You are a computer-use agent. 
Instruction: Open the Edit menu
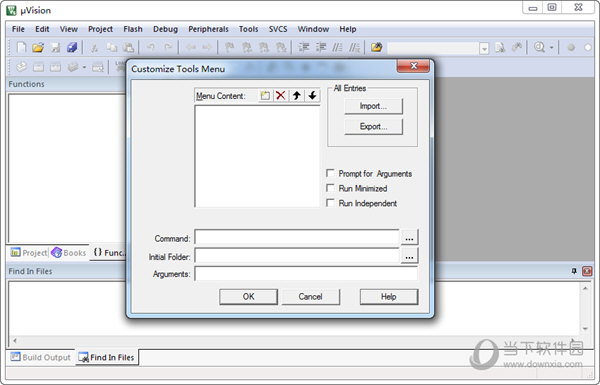(42, 29)
